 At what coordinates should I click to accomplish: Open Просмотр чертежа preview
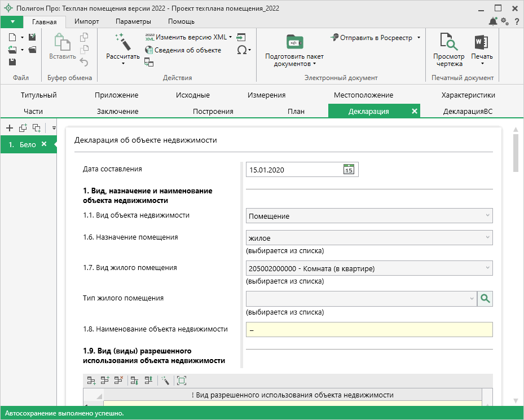(448, 43)
